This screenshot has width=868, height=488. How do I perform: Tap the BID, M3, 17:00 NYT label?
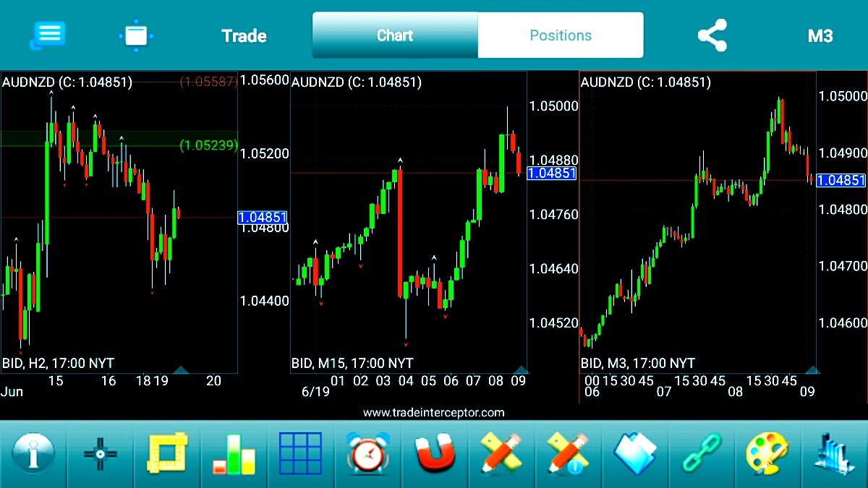638,363
